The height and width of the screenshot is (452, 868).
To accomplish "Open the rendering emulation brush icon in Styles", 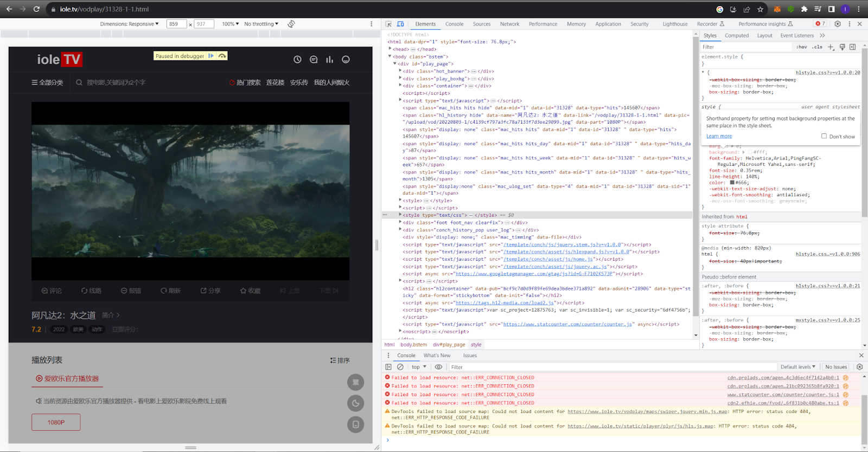I will [843, 47].
